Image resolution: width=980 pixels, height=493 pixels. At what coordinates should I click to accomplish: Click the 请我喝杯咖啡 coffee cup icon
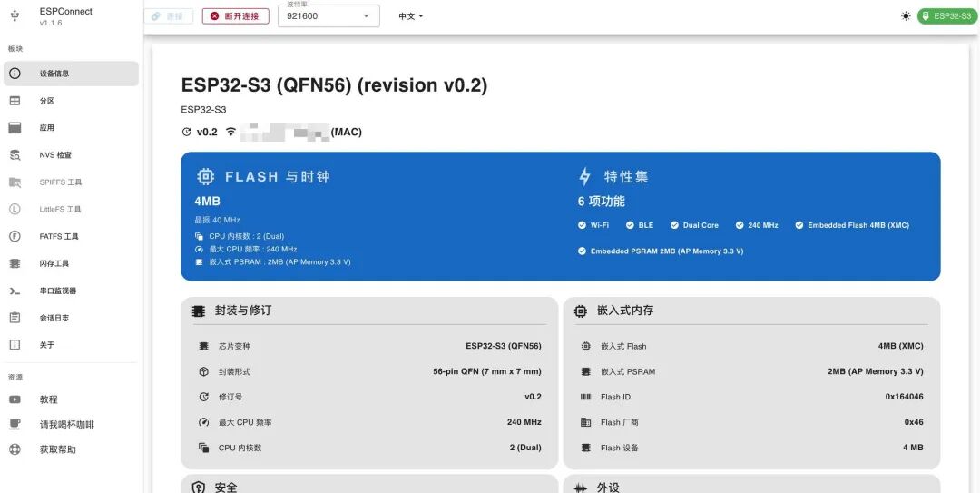pos(15,424)
